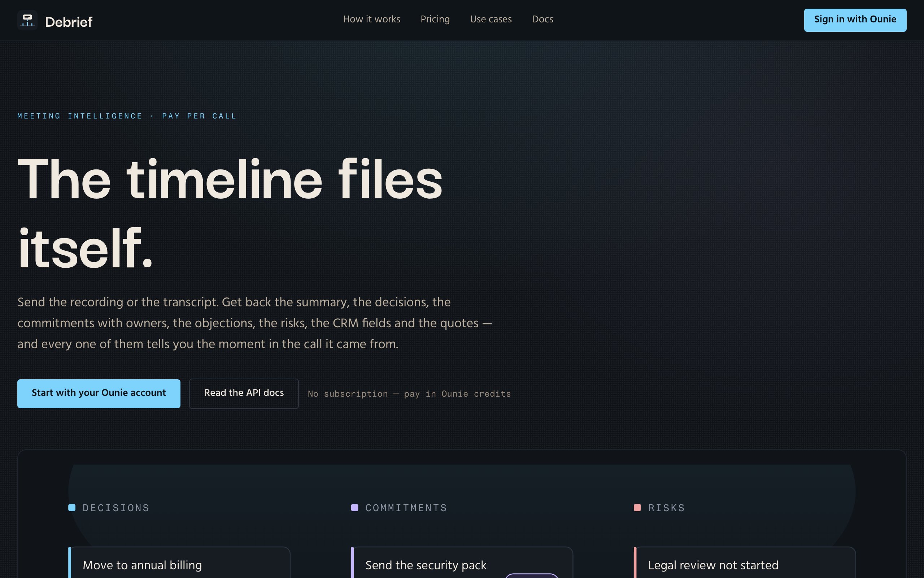Start with your Ounie account
The width and height of the screenshot is (924, 578).
pos(99,393)
